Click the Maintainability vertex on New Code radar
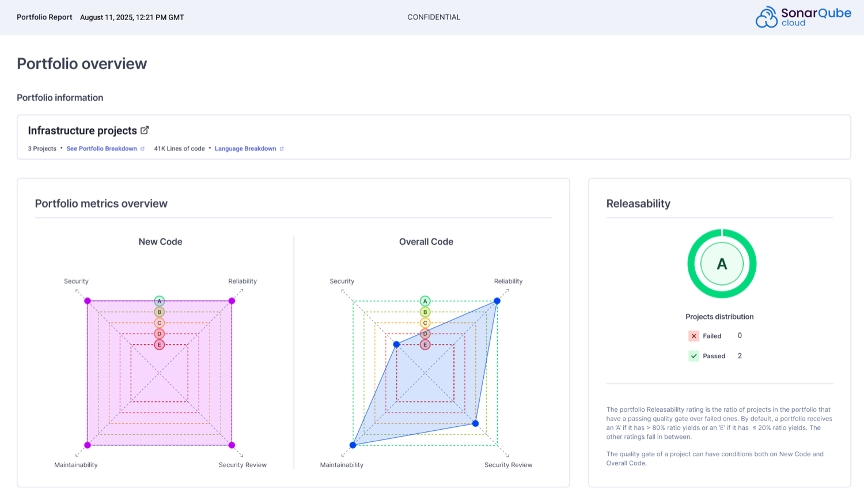The image size is (864, 504). [x=88, y=444]
